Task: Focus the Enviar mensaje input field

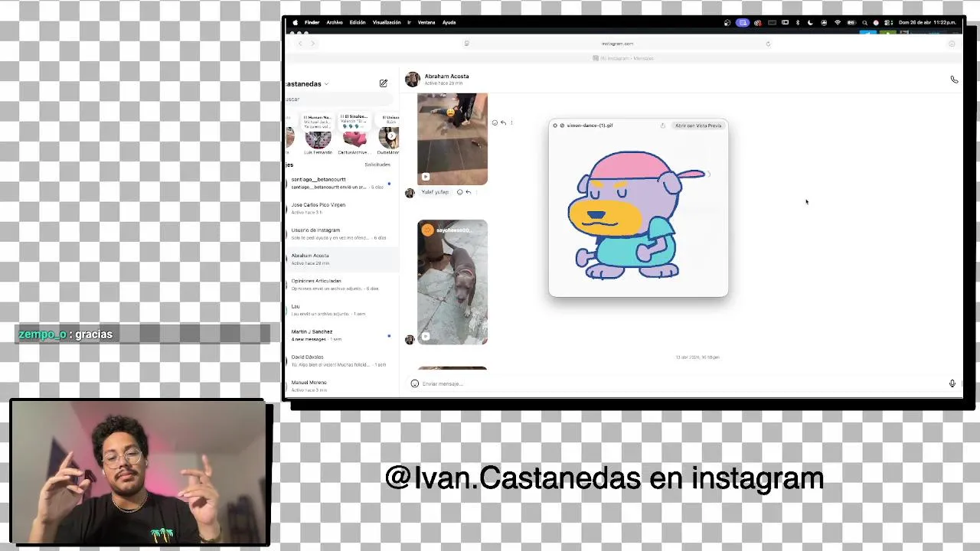Action: pyautogui.click(x=681, y=383)
